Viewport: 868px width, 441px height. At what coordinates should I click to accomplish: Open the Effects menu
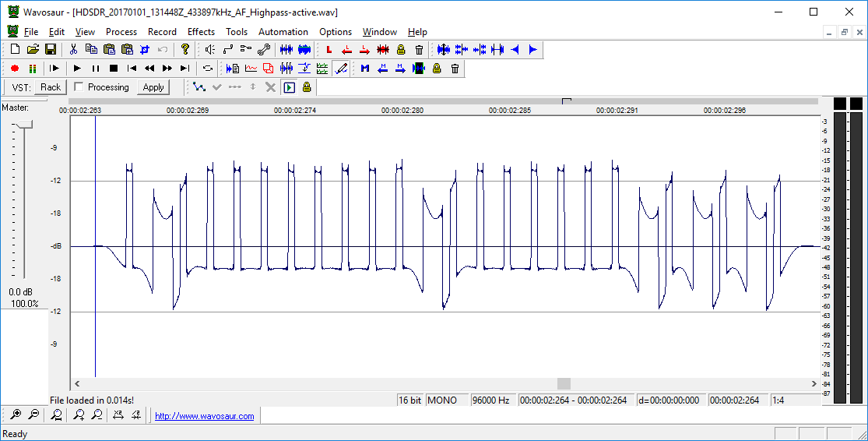[x=201, y=32]
